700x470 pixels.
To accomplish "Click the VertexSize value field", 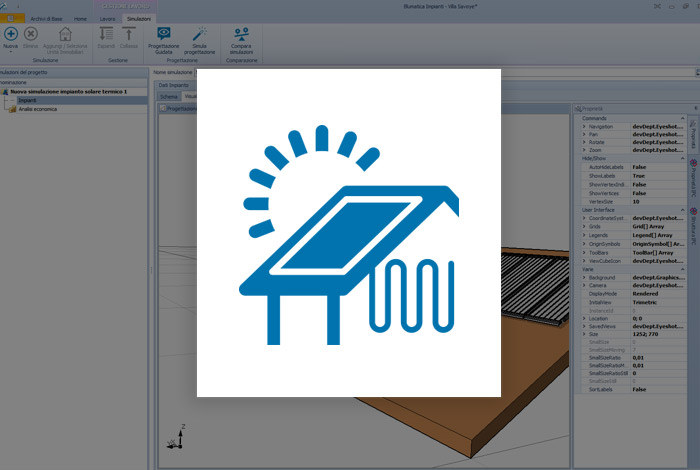I will click(x=639, y=202).
